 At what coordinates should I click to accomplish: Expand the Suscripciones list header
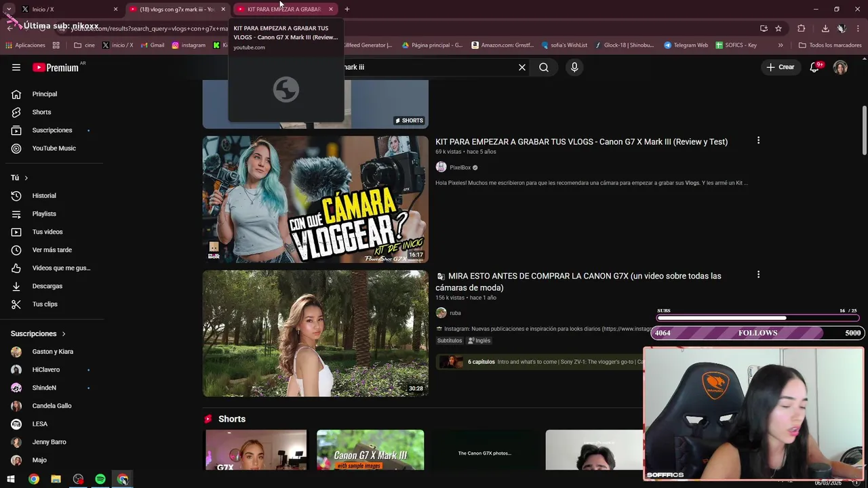coord(38,333)
